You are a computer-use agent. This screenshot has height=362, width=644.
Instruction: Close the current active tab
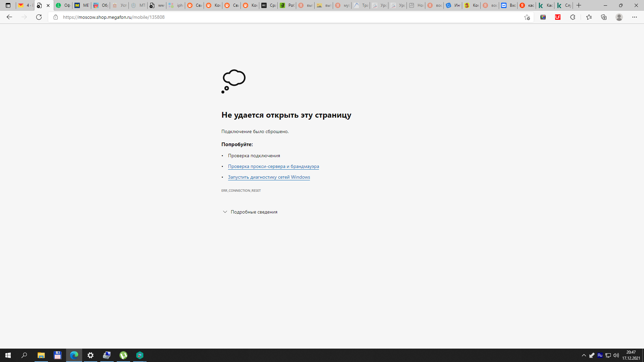pyautogui.click(x=48, y=5)
